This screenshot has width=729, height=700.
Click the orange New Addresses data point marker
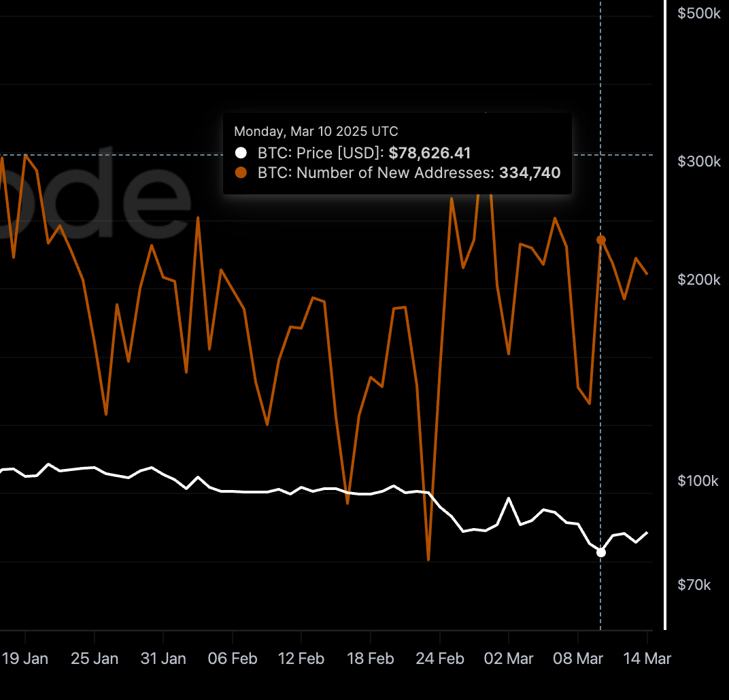pyautogui.click(x=600, y=240)
